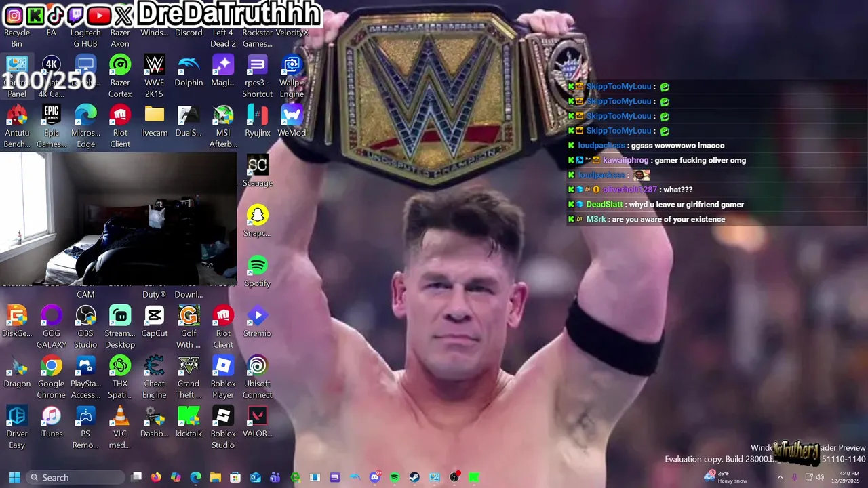Open the Ryujinx desktop icon
The image size is (868, 488).
click(258, 121)
